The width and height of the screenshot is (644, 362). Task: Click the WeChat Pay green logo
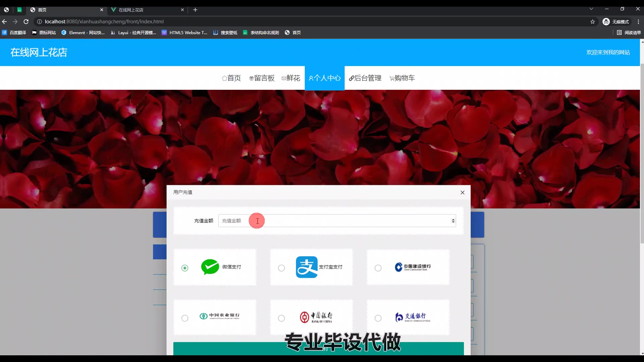pos(210,267)
